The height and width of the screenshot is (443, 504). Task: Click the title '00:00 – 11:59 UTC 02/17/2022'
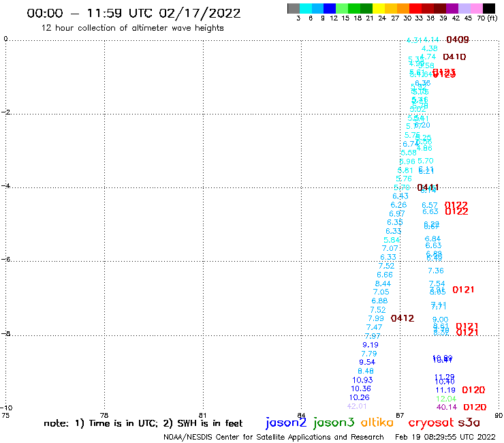click(x=133, y=13)
